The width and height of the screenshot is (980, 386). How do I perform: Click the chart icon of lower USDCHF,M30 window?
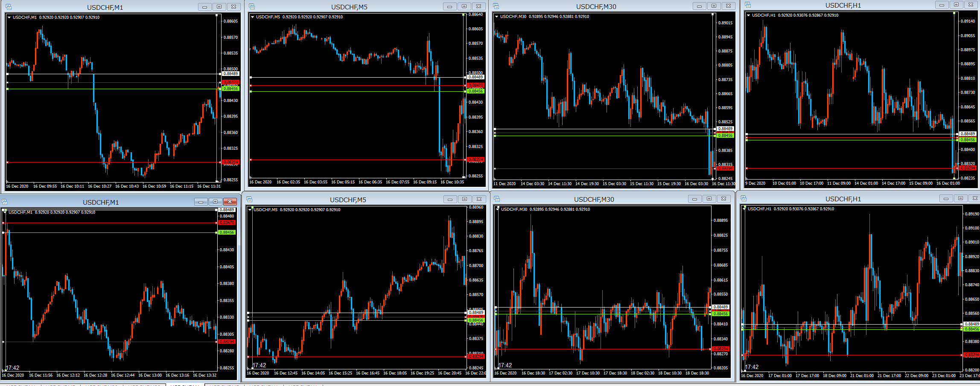[497, 199]
